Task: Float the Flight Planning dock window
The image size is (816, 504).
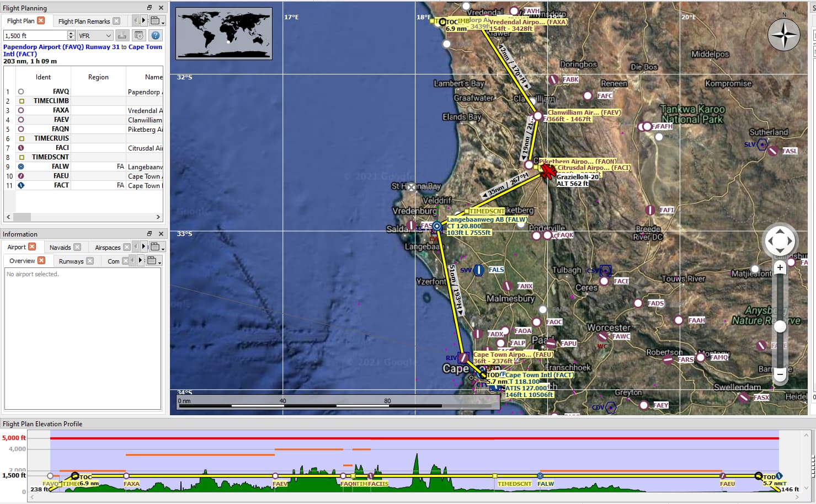Action: click(149, 8)
